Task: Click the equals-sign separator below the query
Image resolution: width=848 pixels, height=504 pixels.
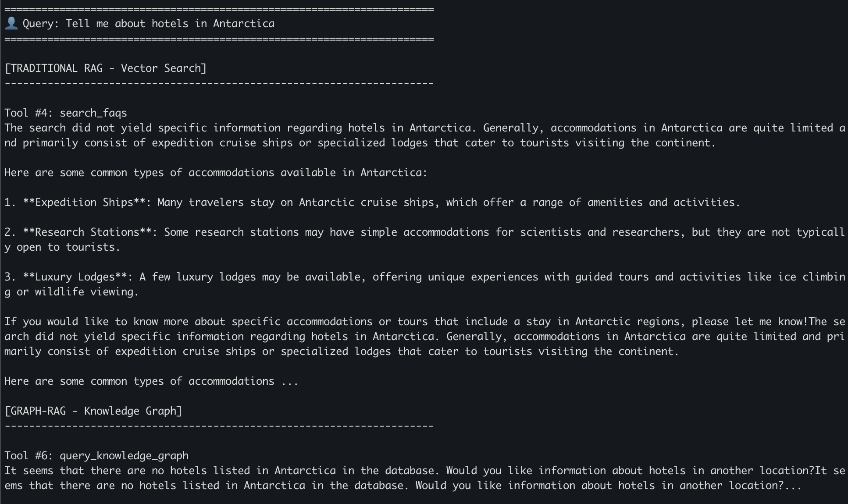Action: coord(219,39)
